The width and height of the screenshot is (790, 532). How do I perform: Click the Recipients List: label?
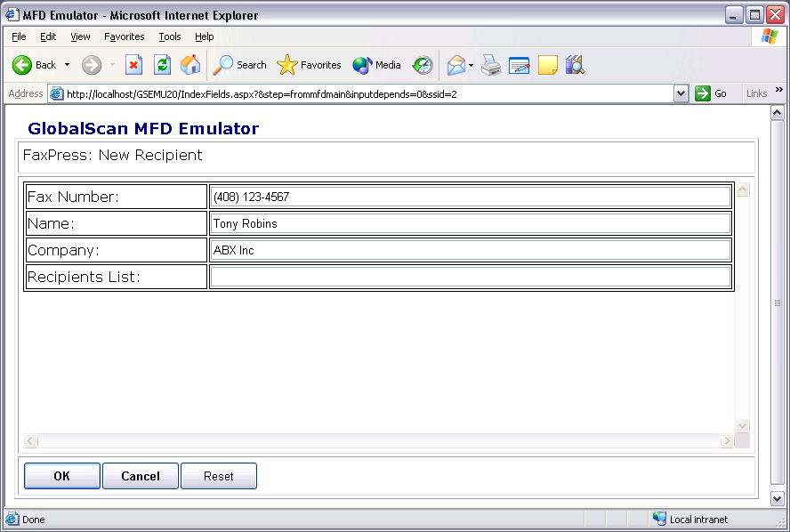coord(84,277)
